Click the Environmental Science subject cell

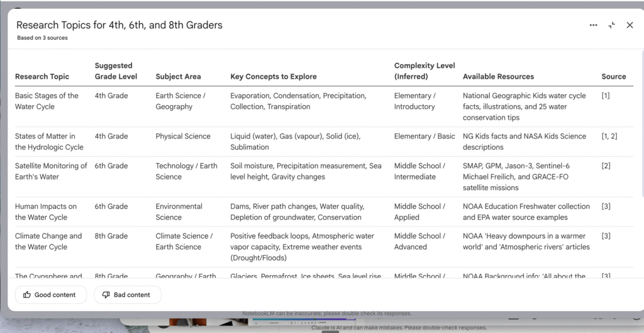[179, 212]
